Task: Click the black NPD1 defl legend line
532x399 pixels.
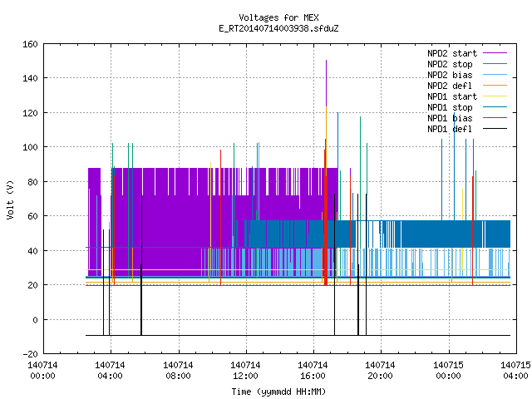Action: pos(495,129)
